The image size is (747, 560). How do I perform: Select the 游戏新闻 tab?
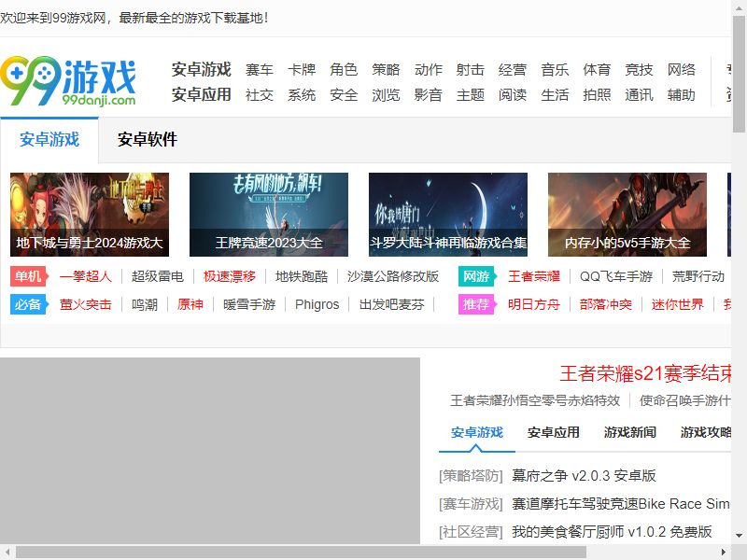(x=629, y=432)
